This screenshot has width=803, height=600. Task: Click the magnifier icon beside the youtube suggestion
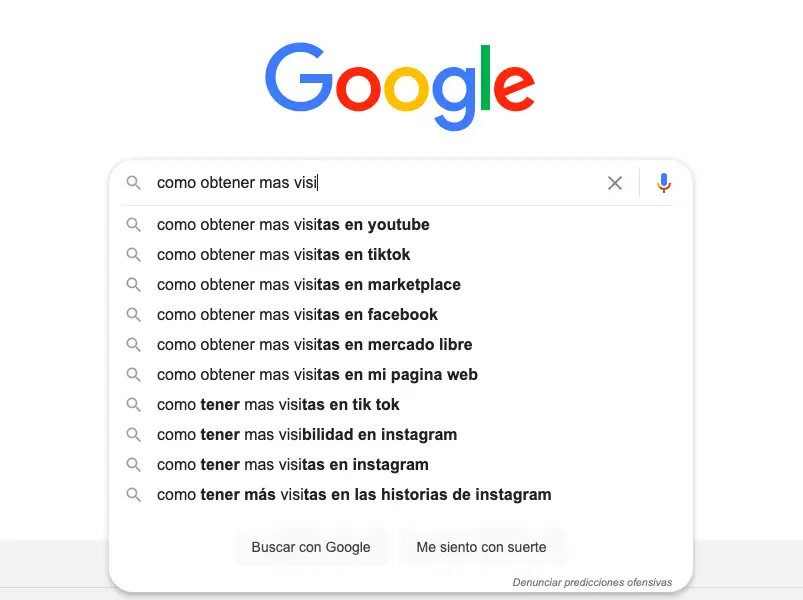tap(133, 225)
